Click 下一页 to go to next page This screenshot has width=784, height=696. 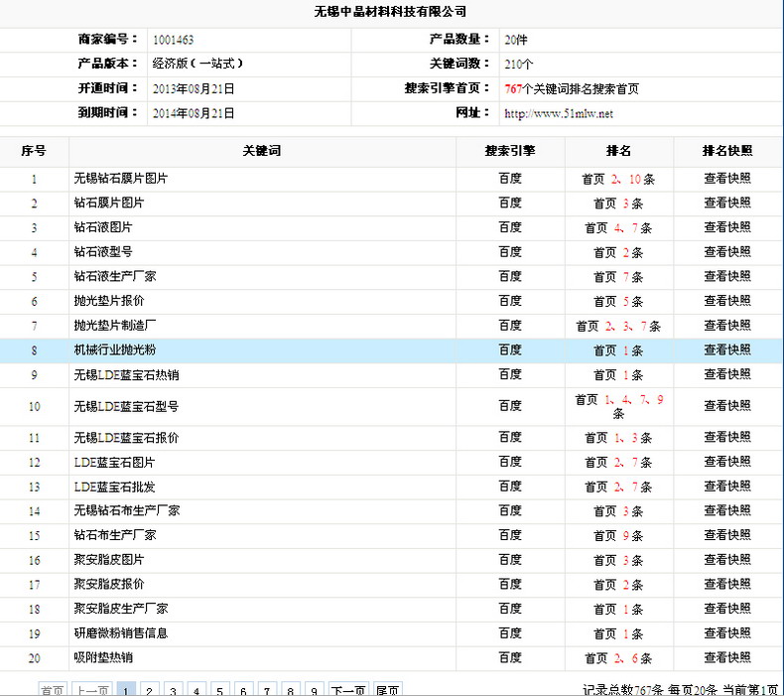[348, 690]
